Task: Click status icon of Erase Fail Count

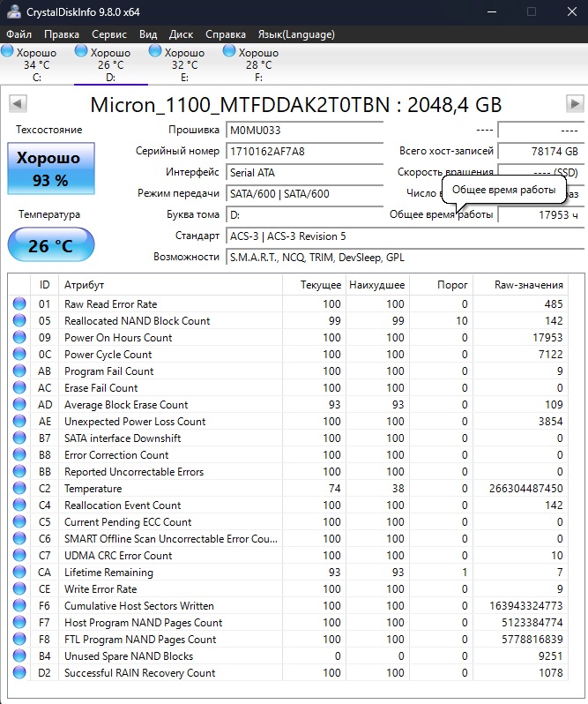Action: coord(19,387)
